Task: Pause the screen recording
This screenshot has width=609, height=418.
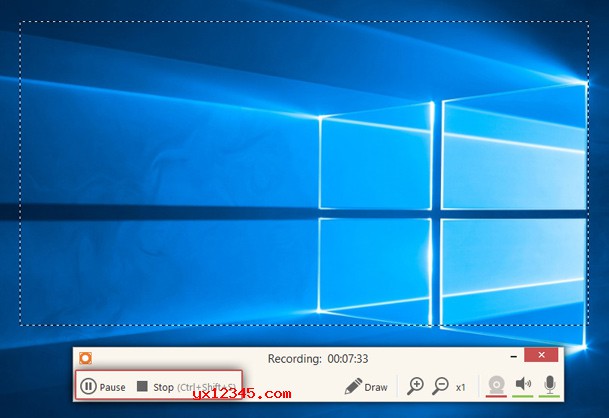Action: tap(103, 387)
